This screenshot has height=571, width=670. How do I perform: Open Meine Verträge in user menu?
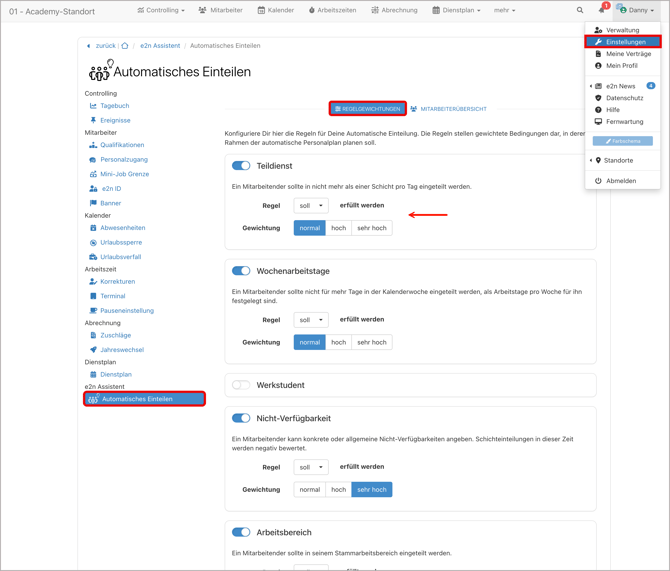623,54
